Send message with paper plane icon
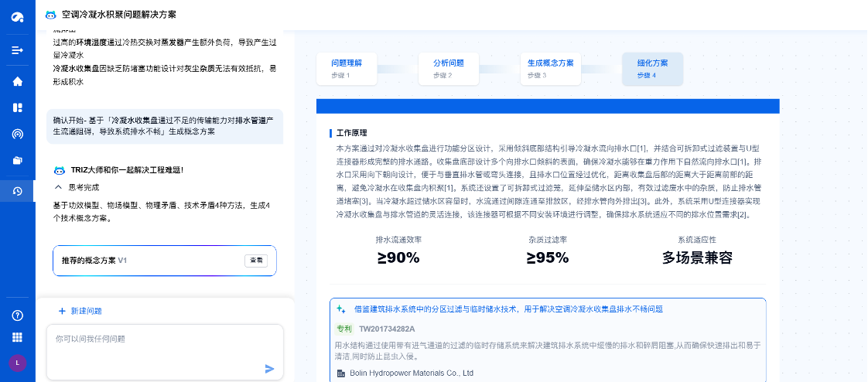The image size is (868, 382). (x=269, y=369)
